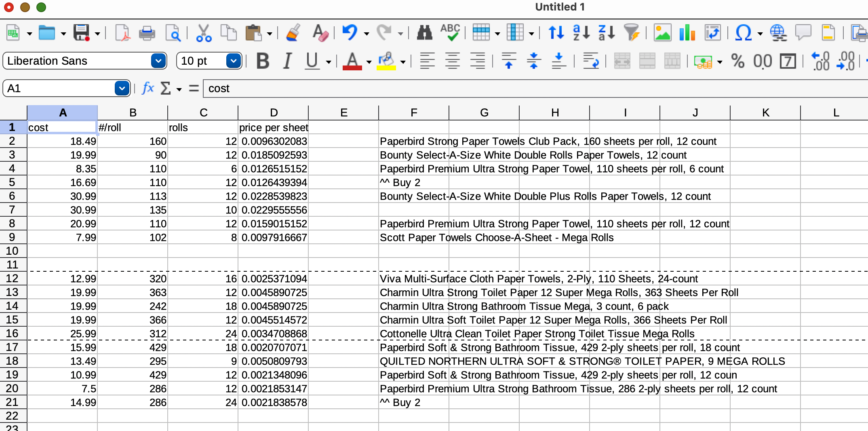Expand the save options dropdown arrow
868x431 pixels.
pyautogui.click(x=97, y=34)
